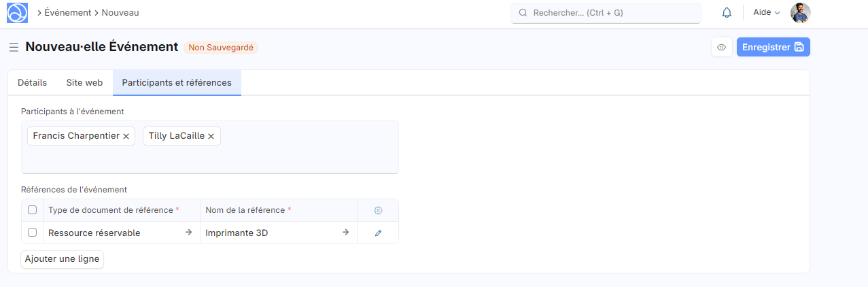
Task: Open the notifications bell
Action: pos(727,13)
